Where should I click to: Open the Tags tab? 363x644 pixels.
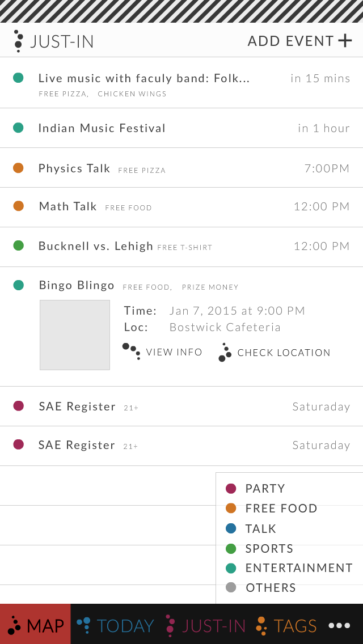pyautogui.click(x=286, y=625)
